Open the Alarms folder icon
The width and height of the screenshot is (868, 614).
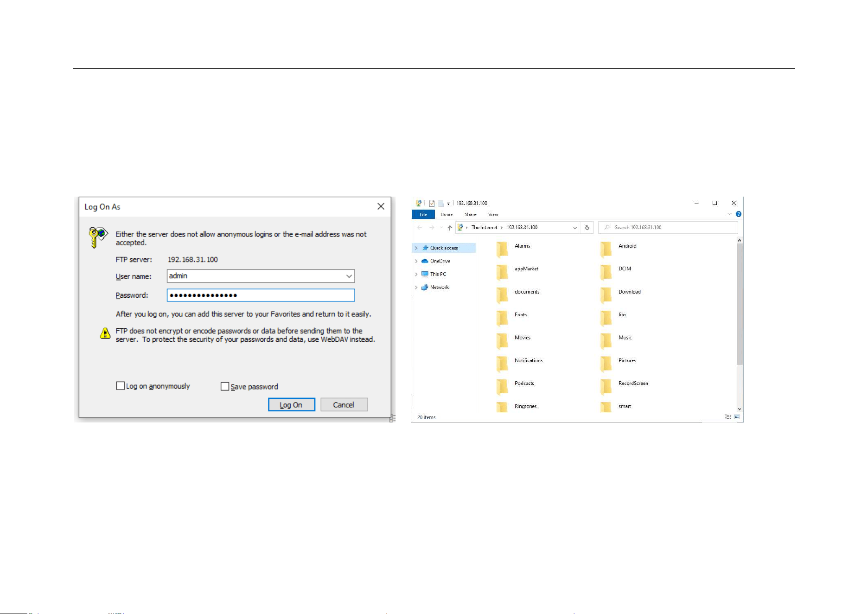[x=502, y=249]
